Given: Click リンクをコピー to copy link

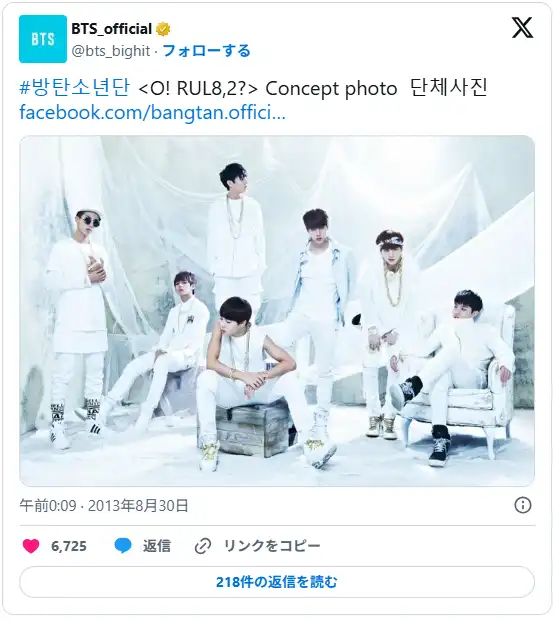Looking at the screenshot, I should pyautogui.click(x=272, y=546).
